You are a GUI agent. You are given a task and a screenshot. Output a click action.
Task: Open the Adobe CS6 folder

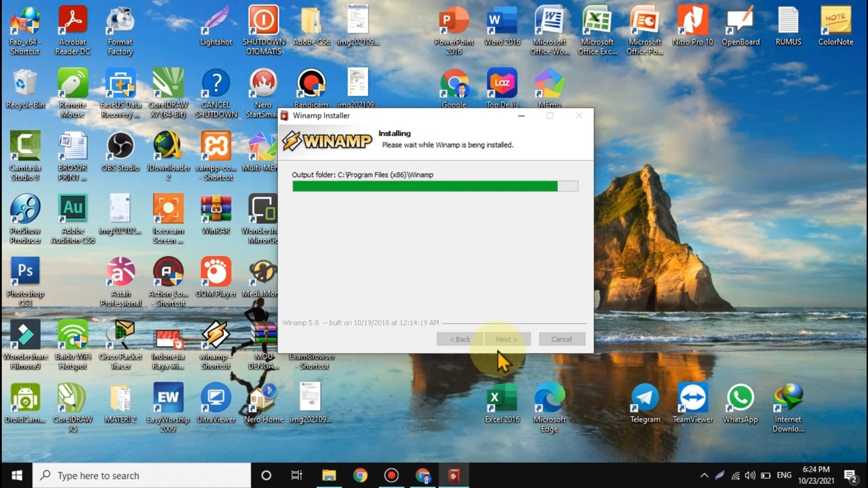click(311, 27)
